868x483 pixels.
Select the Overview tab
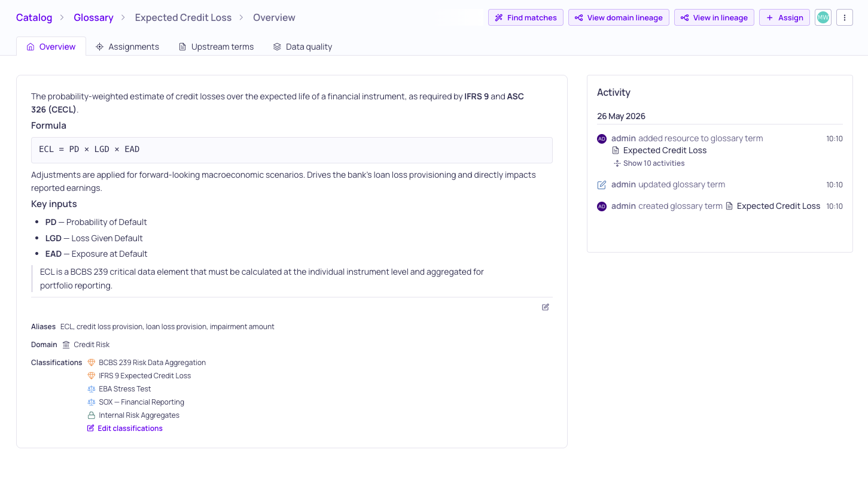click(x=51, y=47)
